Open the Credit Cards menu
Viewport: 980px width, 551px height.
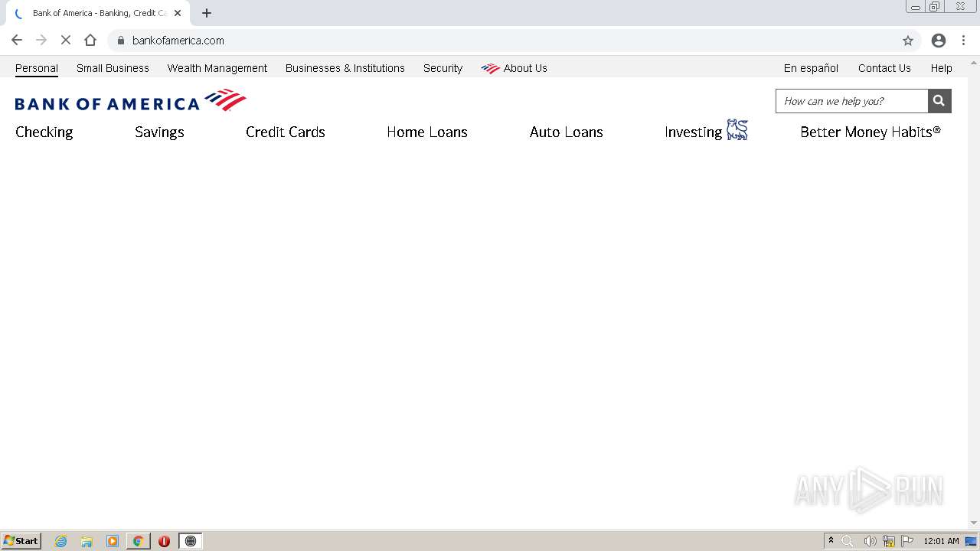pos(286,132)
